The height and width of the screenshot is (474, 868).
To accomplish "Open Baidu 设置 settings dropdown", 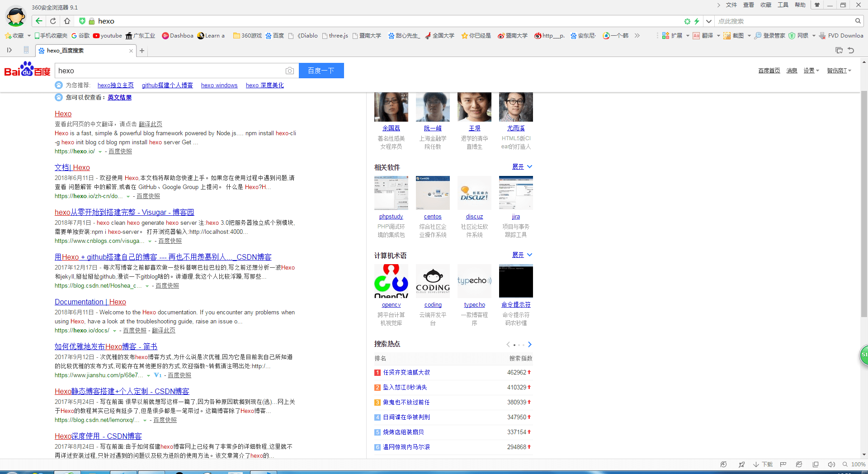I will (x=811, y=71).
